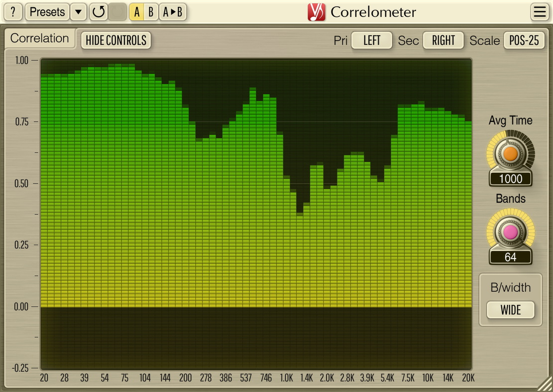Screen dimensions: 553x392
Task: Open the Presets dropdown arrow
Action: 78,12
